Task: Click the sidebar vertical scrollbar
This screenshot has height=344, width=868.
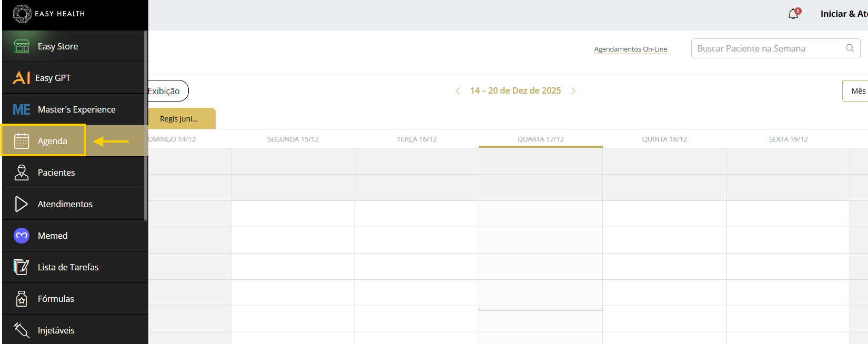Action: pyautogui.click(x=146, y=125)
